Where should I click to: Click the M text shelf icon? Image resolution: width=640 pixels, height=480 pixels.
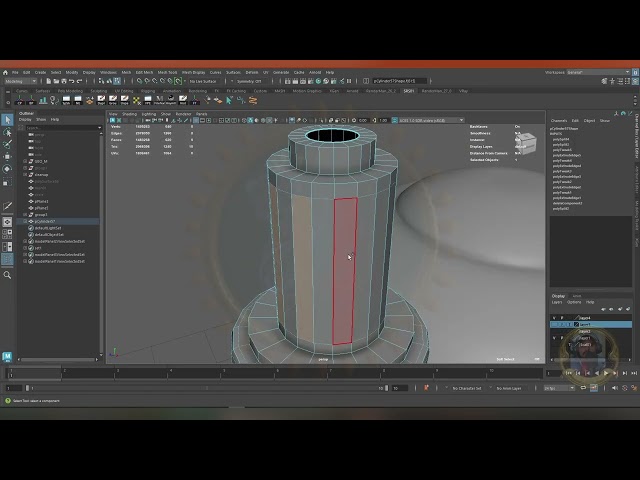click(160, 100)
